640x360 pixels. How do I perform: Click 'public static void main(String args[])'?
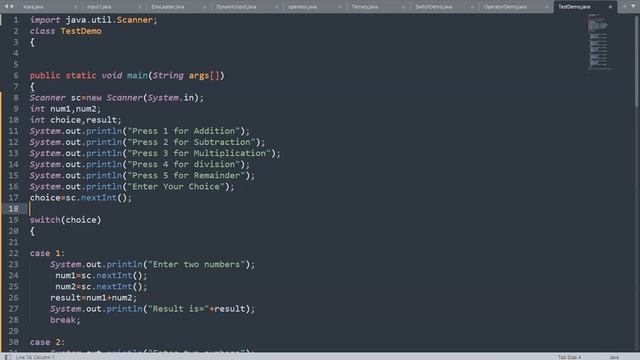tap(127, 76)
